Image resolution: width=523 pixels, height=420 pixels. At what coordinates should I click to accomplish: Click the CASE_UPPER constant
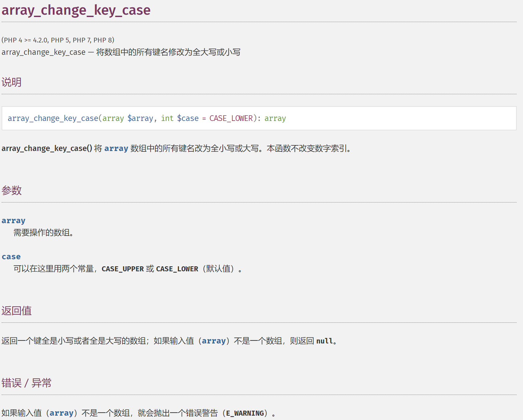pyautogui.click(x=123, y=269)
